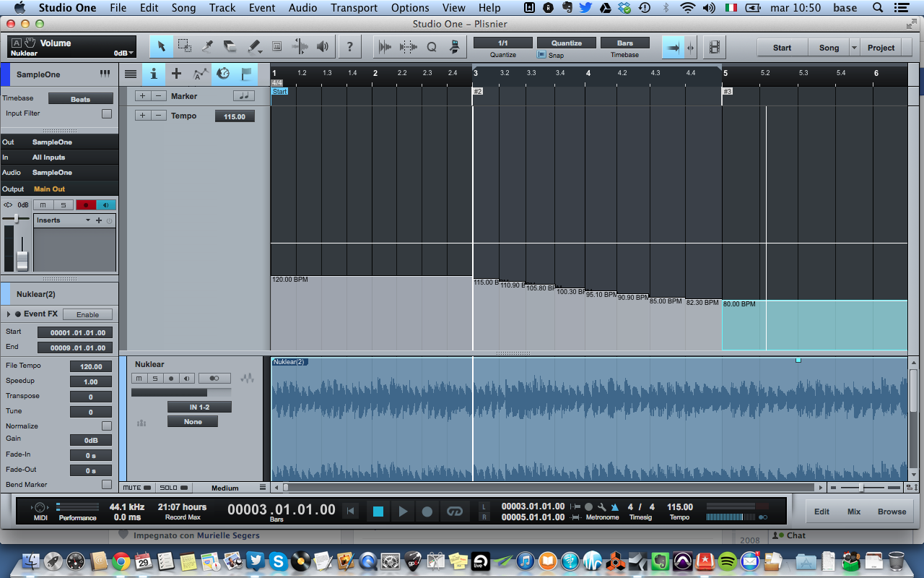Open the Edit view button
The width and height of the screenshot is (924, 578).
point(821,512)
